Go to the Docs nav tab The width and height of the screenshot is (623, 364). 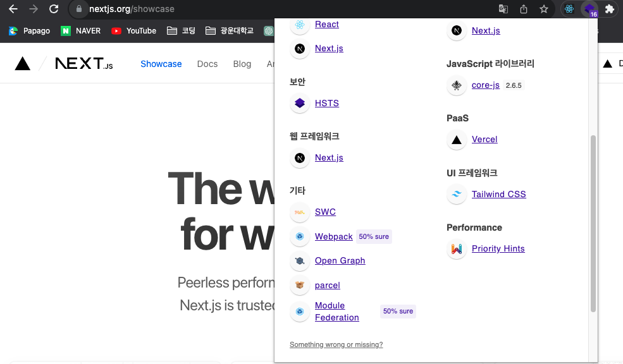point(207,64)
